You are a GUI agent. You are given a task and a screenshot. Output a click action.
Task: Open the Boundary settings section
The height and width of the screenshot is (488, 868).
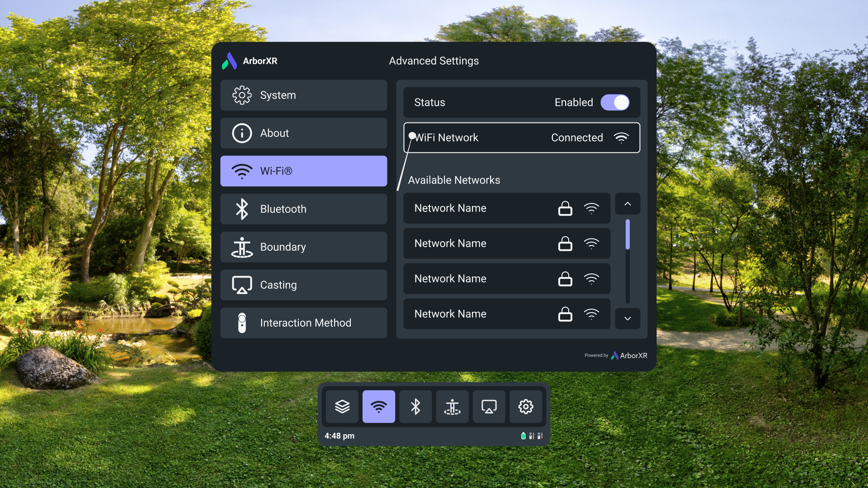(303, 247)
